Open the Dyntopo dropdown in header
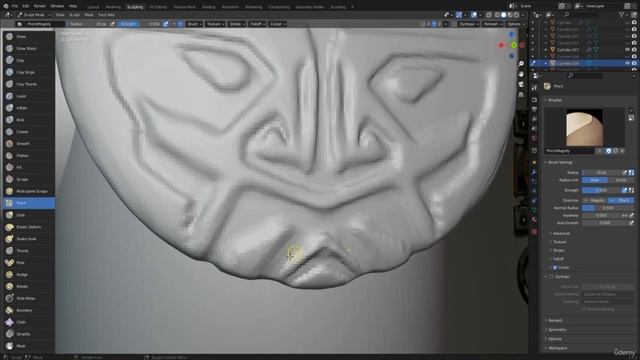640x360 pixels. tap(468, 24)
